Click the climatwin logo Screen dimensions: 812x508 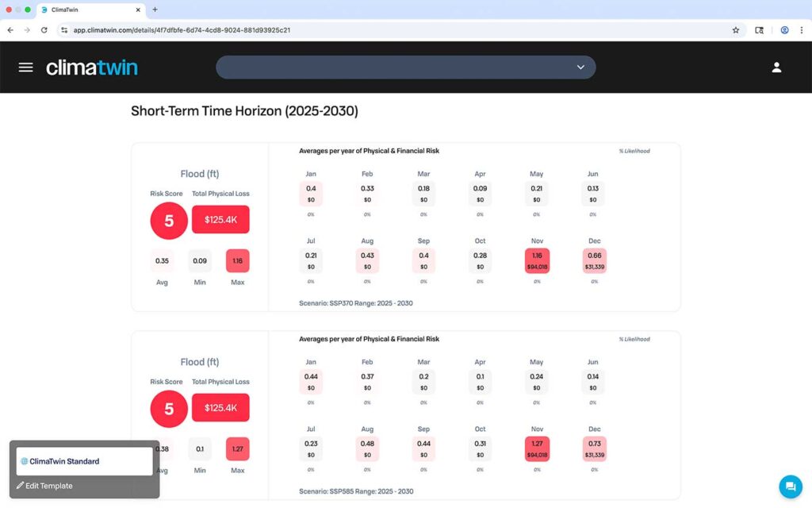coord(91,67)
